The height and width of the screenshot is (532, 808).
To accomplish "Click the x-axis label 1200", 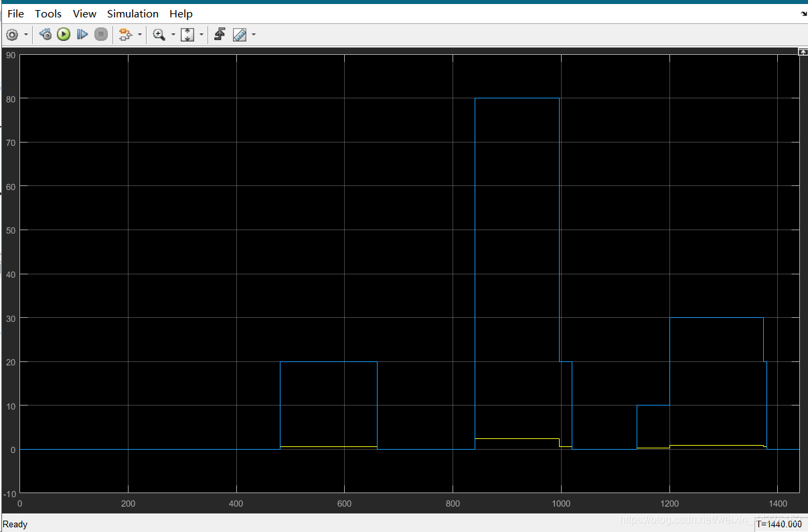I will click(x=669, y=504).
